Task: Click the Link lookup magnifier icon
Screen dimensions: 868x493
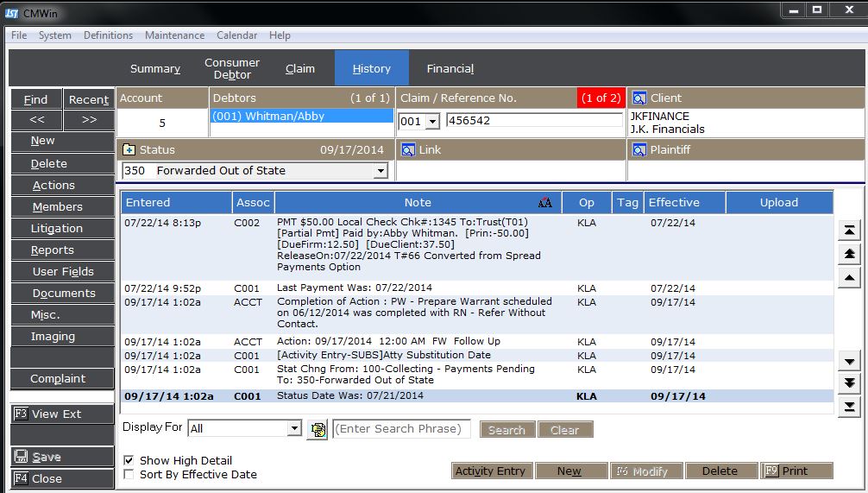Action: click(408, 150)
